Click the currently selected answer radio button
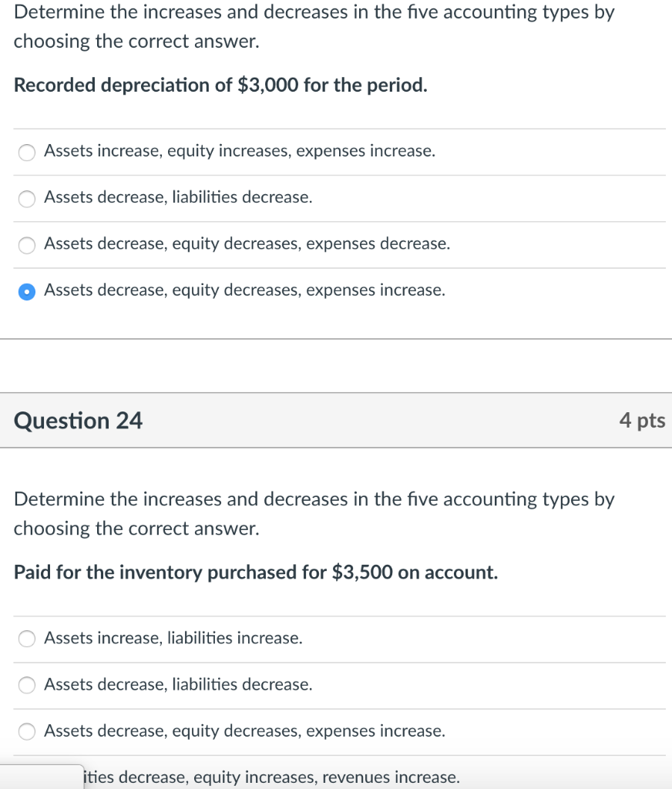This screenshot has height=789, width=672. click(x=26, y=290)
